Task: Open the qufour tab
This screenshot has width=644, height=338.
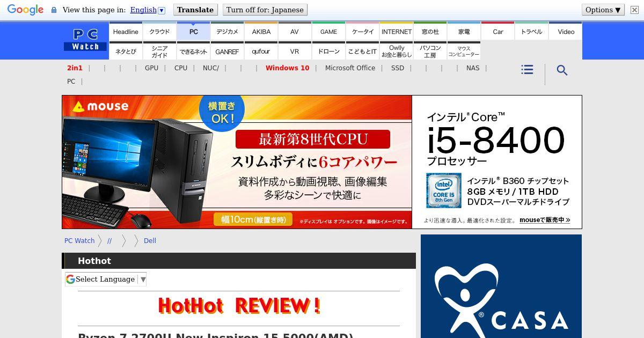Action: 261,51
